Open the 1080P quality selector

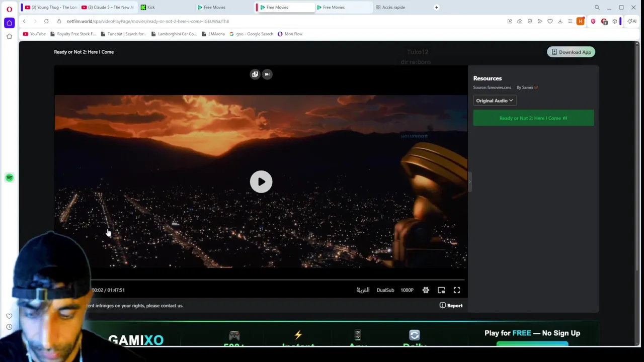tap(407, 290)
